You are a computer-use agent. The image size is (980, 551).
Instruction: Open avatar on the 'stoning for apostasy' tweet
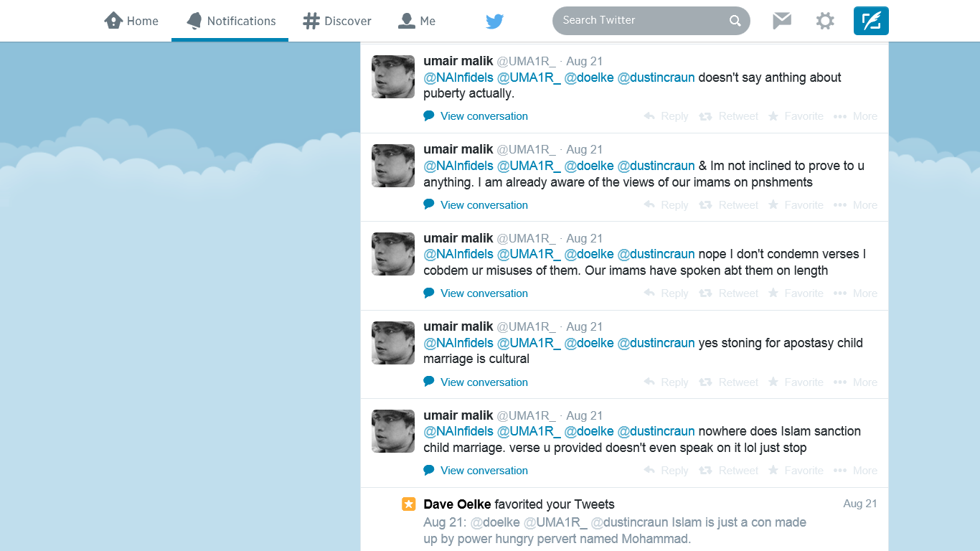click(393, 343)
